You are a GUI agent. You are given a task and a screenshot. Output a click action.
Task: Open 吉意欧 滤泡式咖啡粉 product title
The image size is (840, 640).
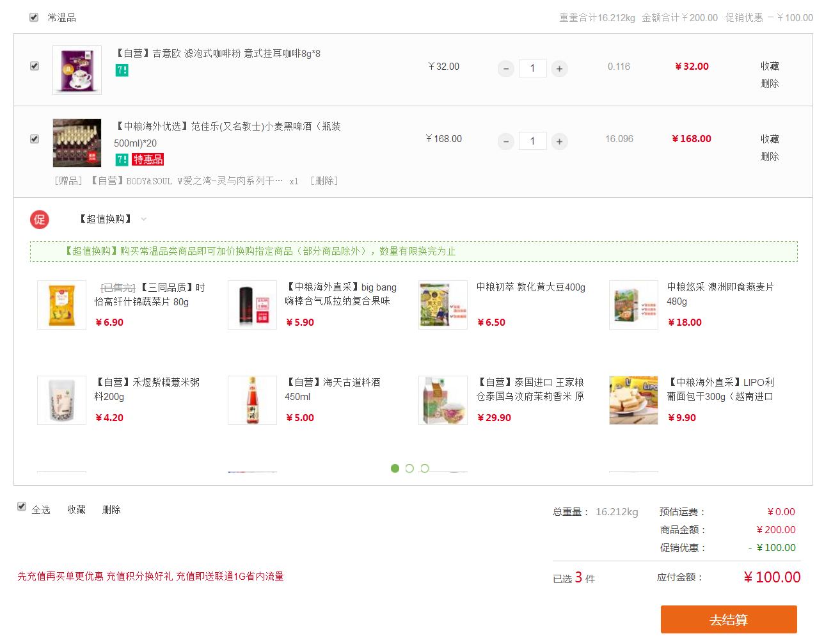click(x=218, y=53)
